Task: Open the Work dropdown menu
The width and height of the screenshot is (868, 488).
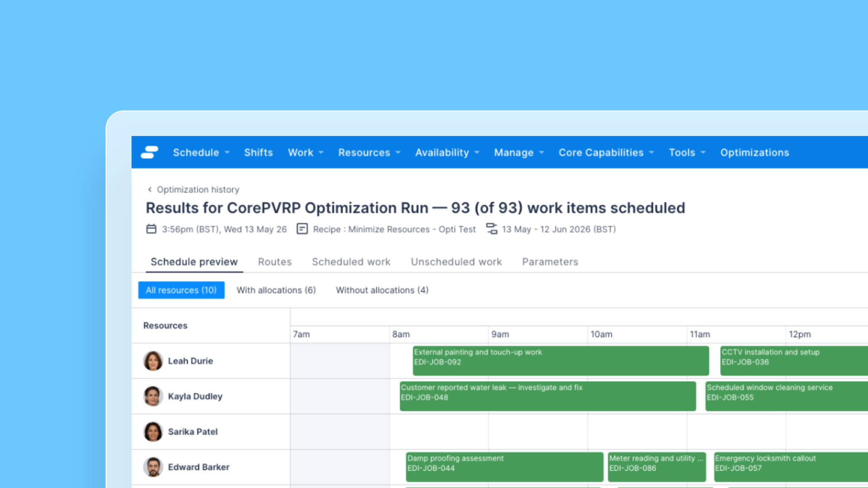Action: point(306,153)
